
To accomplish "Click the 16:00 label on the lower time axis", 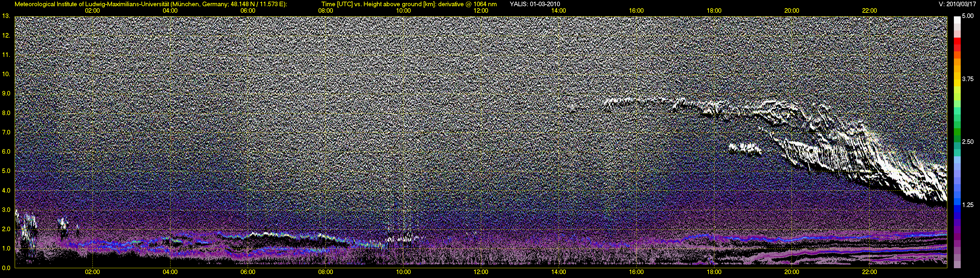I will coord(636,272).
